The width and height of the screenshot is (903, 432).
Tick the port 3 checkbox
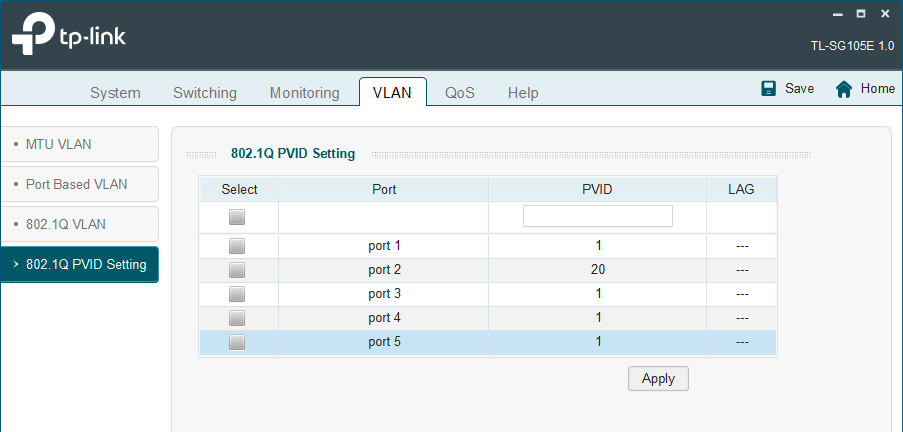pyautogui.click(x=237, y=294)
